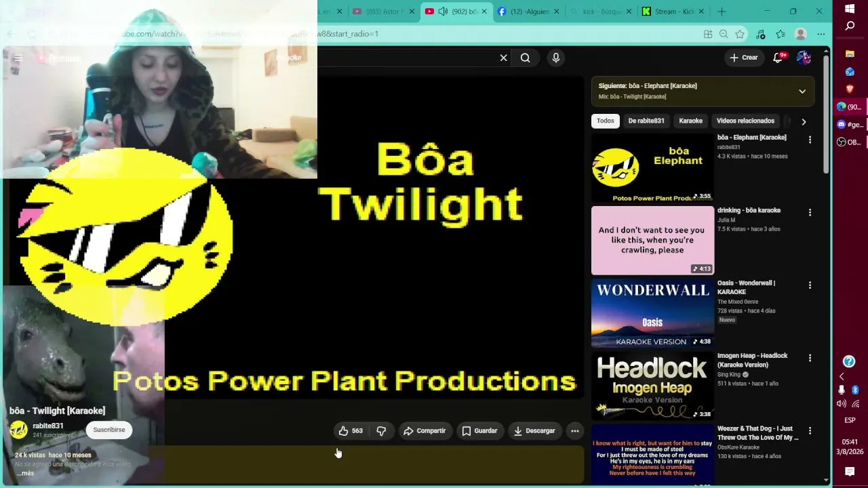Open the browser split screen icon
The width and height of the screenshot is (868, 488).
click(708, 35)
